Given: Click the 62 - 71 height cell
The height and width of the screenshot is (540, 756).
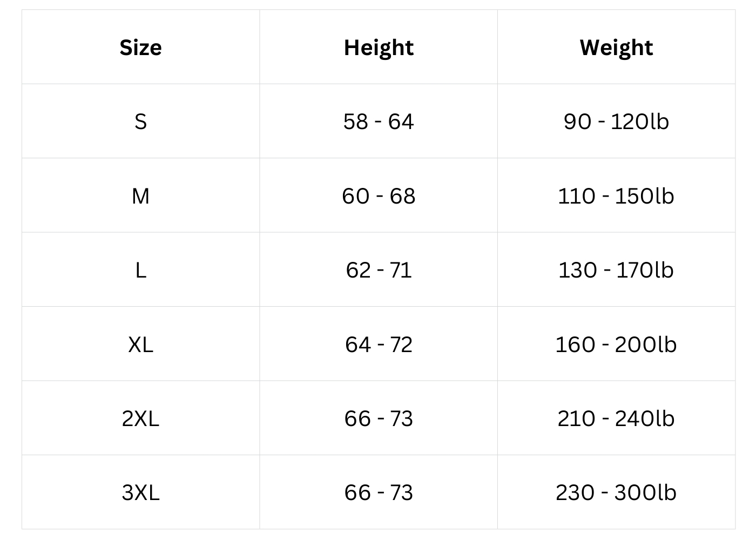Looking at the screenshot, I should pyautogui.click(x=379, y=269).
